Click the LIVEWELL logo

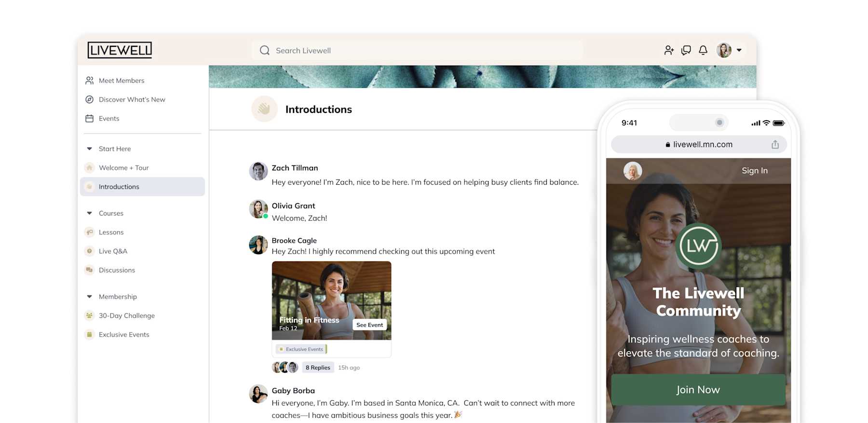(x=120, y=50)
